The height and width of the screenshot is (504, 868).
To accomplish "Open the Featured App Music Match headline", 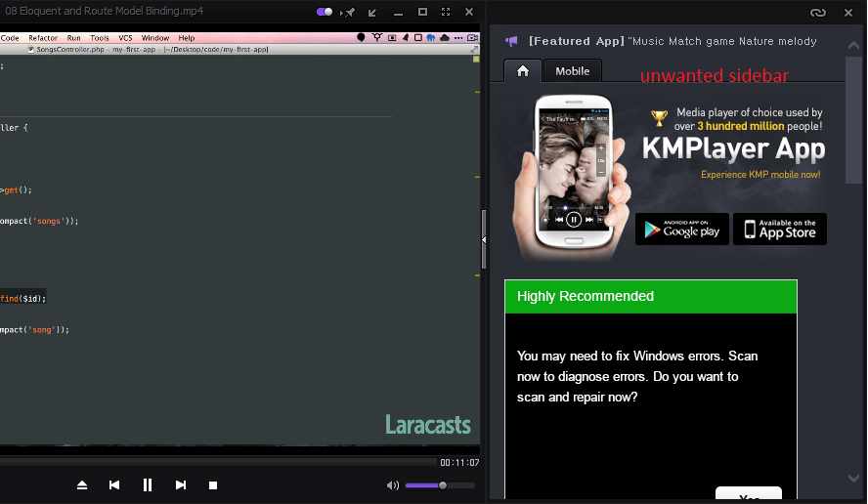I will pyautogui.click(x=673, y=41).
